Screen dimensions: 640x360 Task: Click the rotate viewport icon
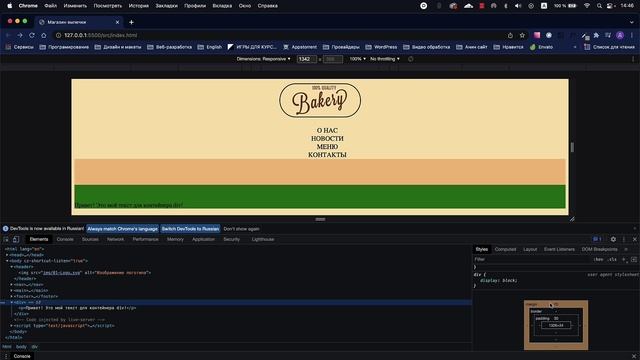411,59
